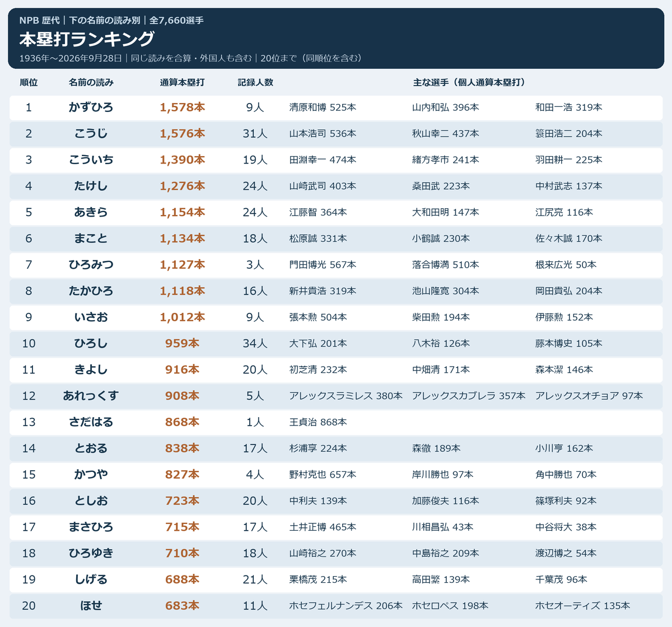Click player 山内和弘 396本
The width and height of the screenshot is (672, 627).
(x=446, y=107)
